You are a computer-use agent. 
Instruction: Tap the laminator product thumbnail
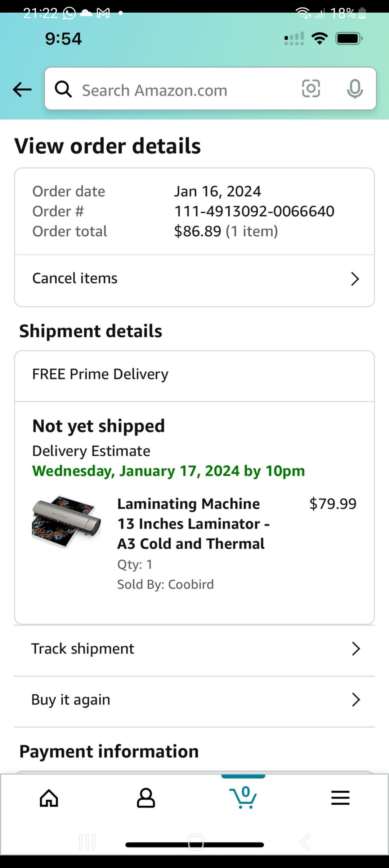pyautogui.click(x=67, y=521)
